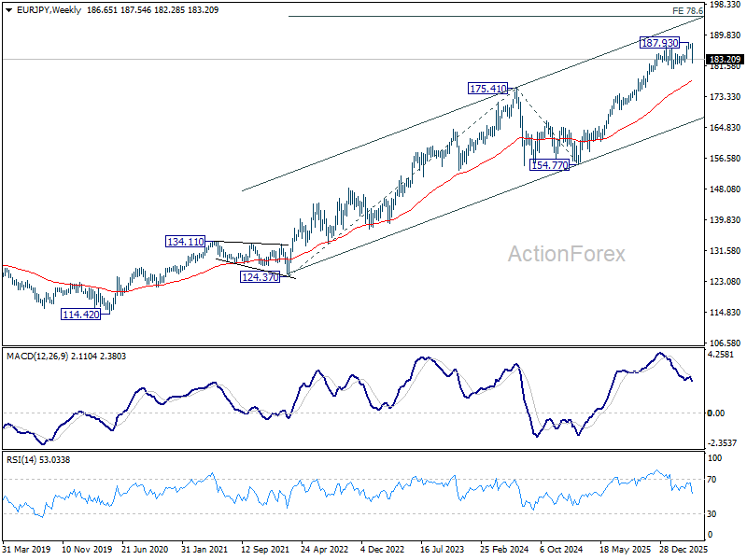
Task: Click the 175.410 high price label
Action: click(487, 89)
